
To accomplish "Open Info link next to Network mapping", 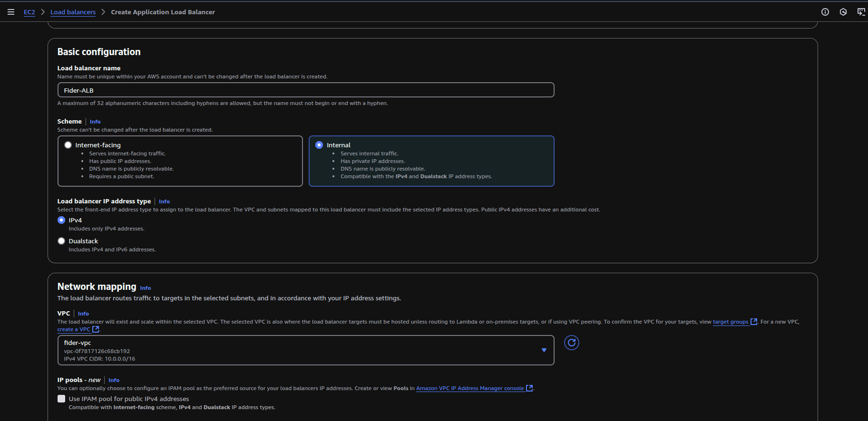I will (x=146, y=288).
